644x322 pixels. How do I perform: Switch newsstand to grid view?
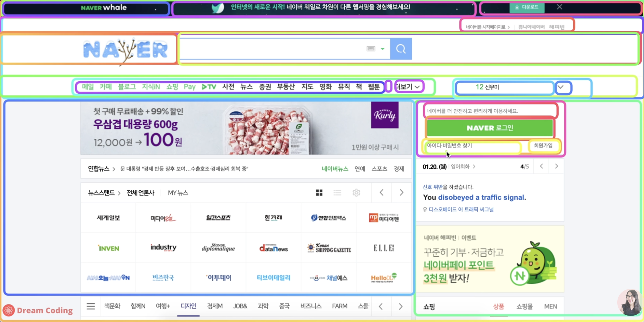tap(319, 193)
